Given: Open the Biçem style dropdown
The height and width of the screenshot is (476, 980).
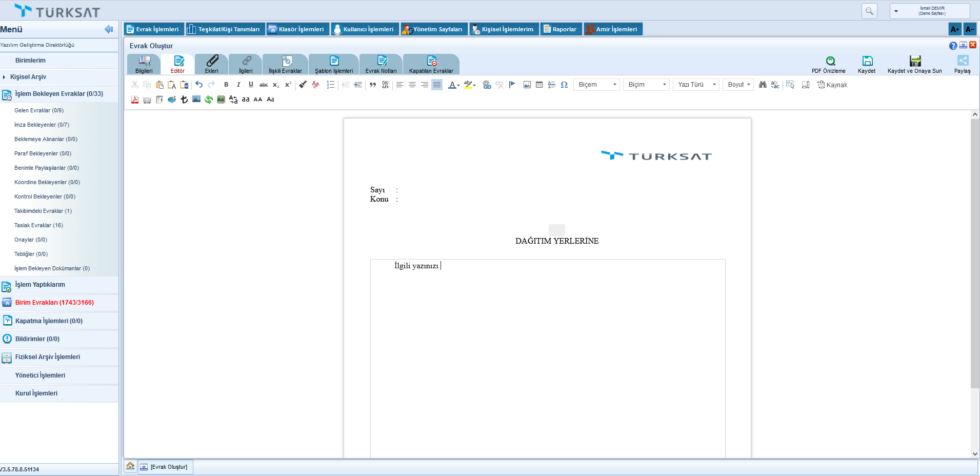Looking at the screenshot, I should [597, 85].
